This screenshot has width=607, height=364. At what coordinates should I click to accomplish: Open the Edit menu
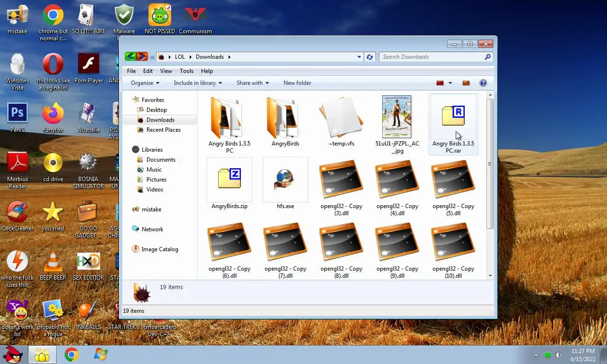pyautogui.click(x=148, y=71)
